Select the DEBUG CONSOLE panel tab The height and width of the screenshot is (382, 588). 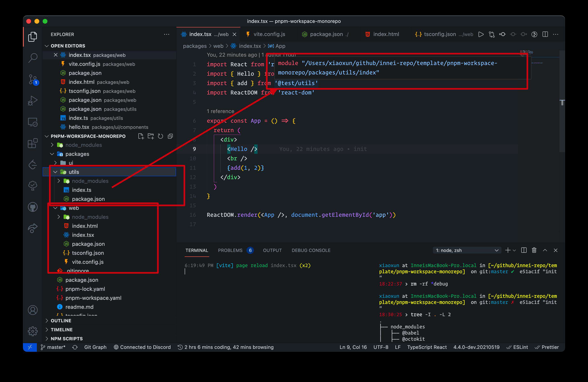[311, 250]
